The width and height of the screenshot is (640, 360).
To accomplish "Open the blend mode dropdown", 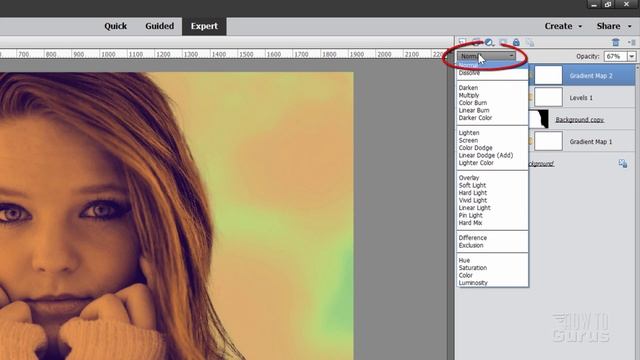I will coord(486,56).
